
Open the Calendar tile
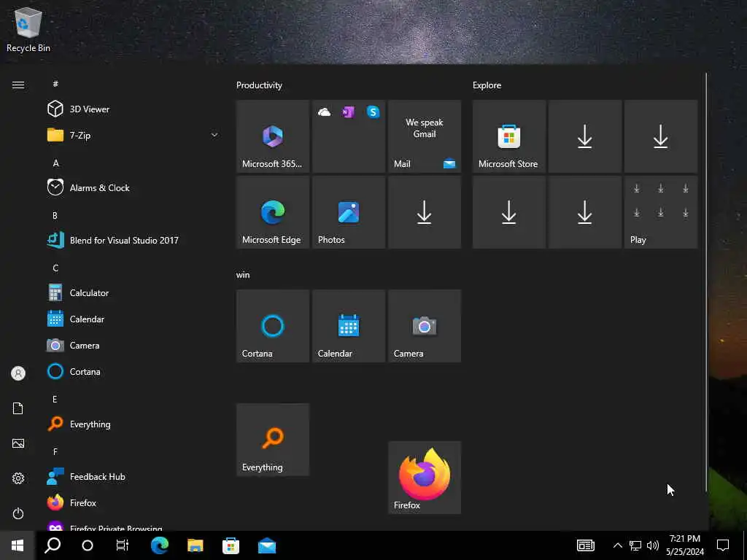tap(348, 326)
